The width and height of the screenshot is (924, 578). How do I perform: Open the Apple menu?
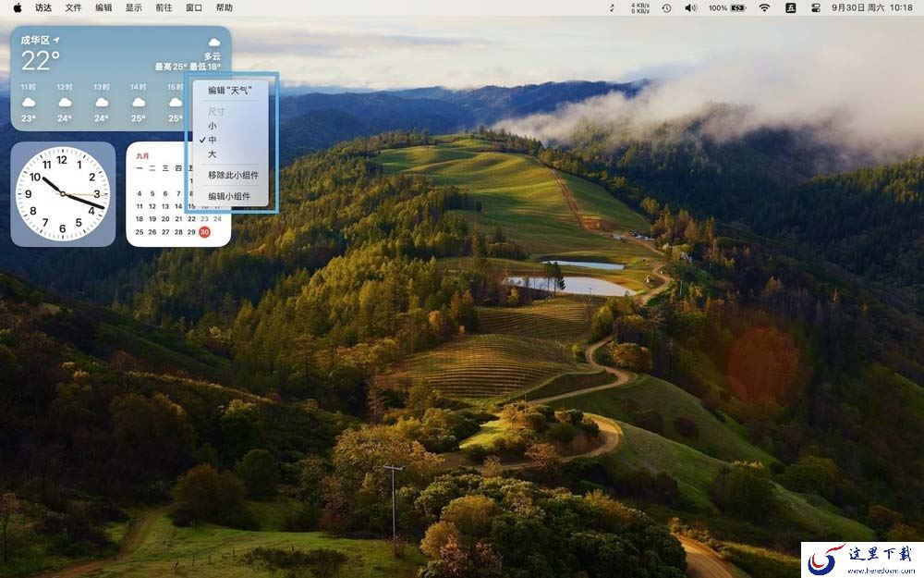tap(17, 7)
